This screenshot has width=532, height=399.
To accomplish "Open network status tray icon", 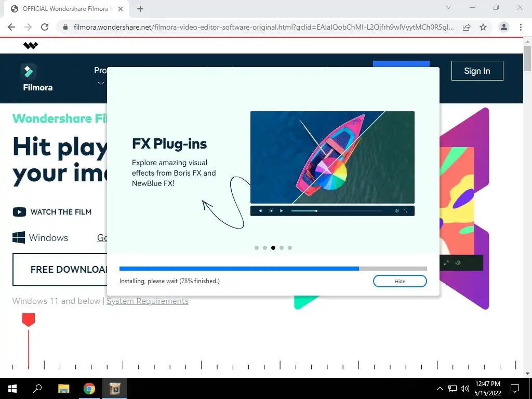I will [x=453, y=389].
